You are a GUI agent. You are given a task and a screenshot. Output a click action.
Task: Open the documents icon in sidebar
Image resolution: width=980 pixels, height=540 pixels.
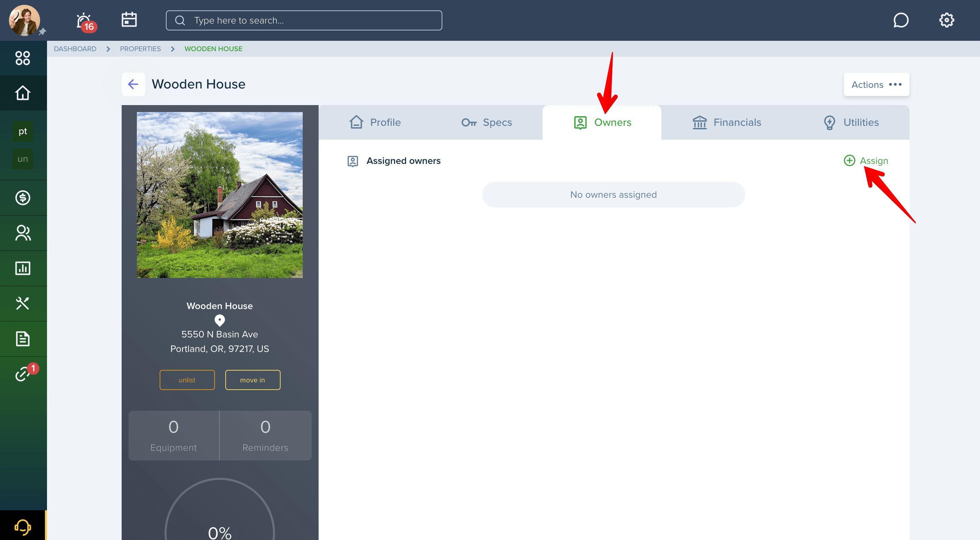click(x=23, y=339)
